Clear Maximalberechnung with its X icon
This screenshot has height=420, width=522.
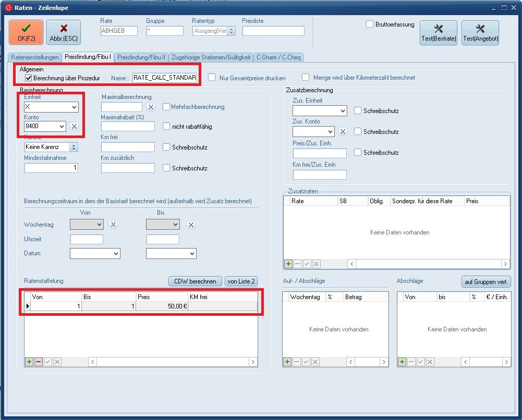[150, 107]
